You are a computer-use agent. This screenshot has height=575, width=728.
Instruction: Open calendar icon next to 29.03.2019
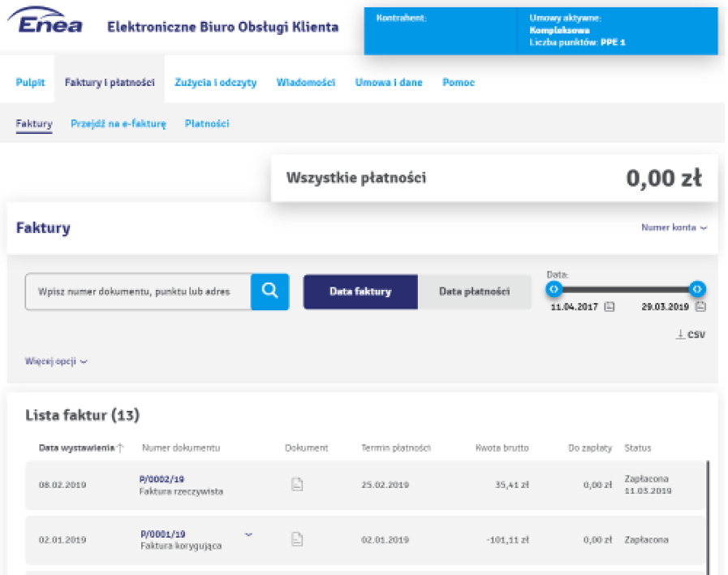700,307
